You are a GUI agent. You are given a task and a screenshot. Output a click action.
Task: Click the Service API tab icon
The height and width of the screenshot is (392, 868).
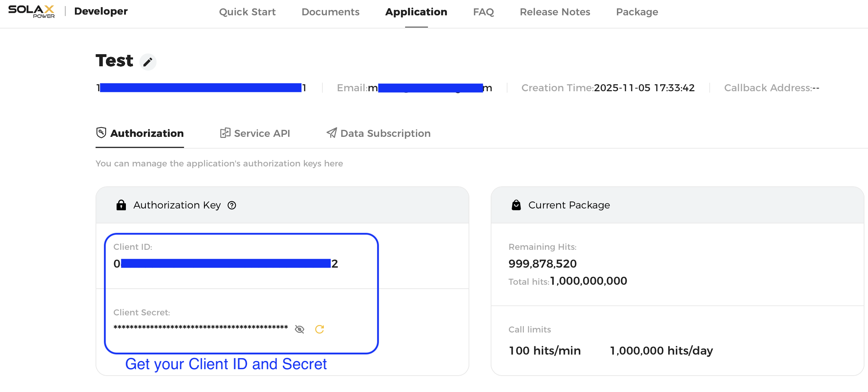(x=225, y=133)
